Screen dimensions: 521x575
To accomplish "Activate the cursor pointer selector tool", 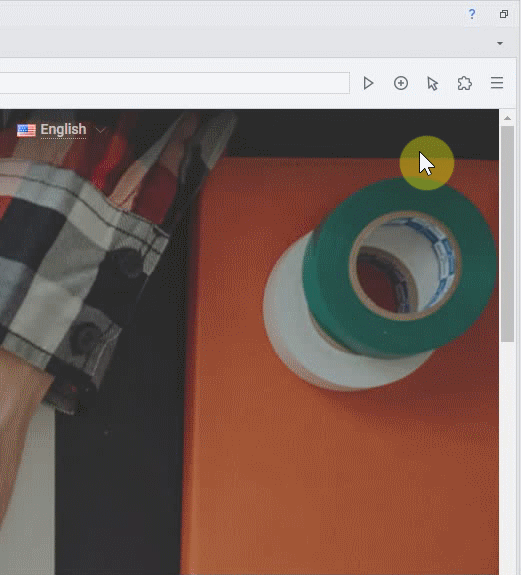I will (433, 84).
